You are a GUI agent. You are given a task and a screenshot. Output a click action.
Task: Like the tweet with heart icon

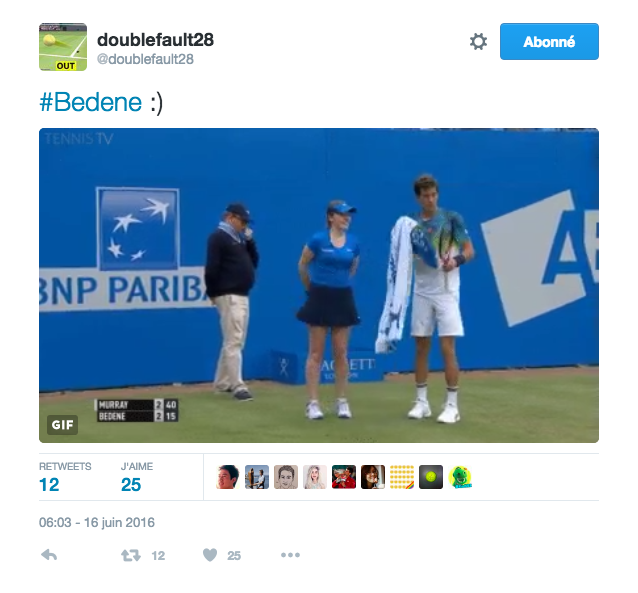(210, 555)
